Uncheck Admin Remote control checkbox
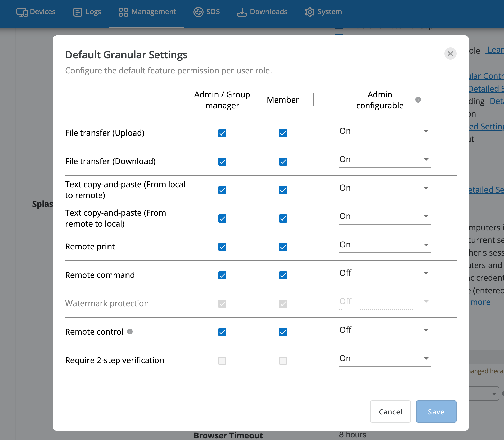 pos(222,332)
